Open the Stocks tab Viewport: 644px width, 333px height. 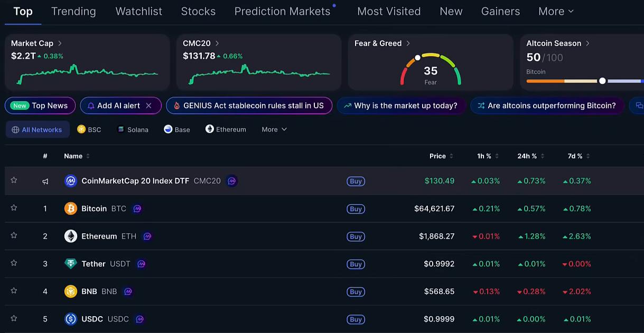click(198, 11)
